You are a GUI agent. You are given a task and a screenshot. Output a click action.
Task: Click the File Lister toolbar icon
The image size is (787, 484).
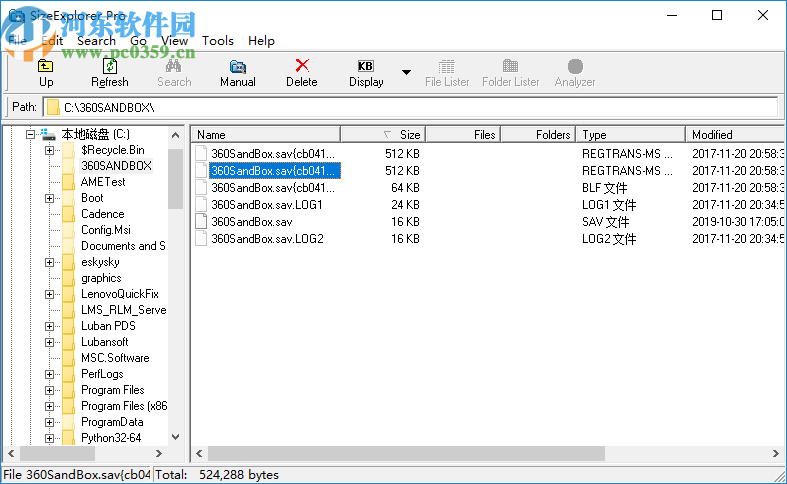pos(447,66)
